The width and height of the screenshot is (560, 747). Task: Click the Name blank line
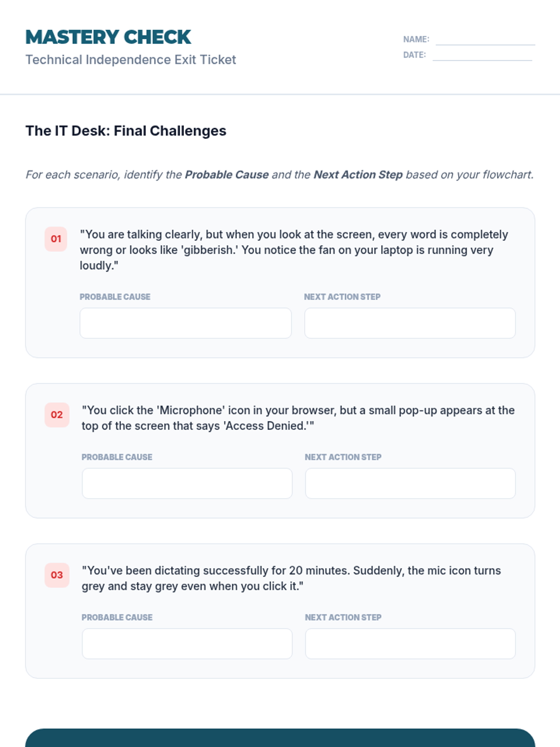pos(485,40)
